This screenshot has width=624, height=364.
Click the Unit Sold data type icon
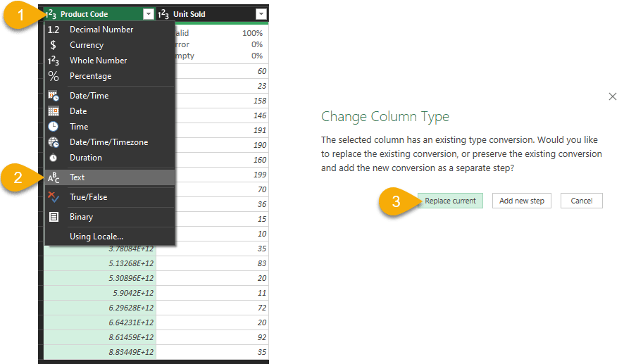pos(163,14)
